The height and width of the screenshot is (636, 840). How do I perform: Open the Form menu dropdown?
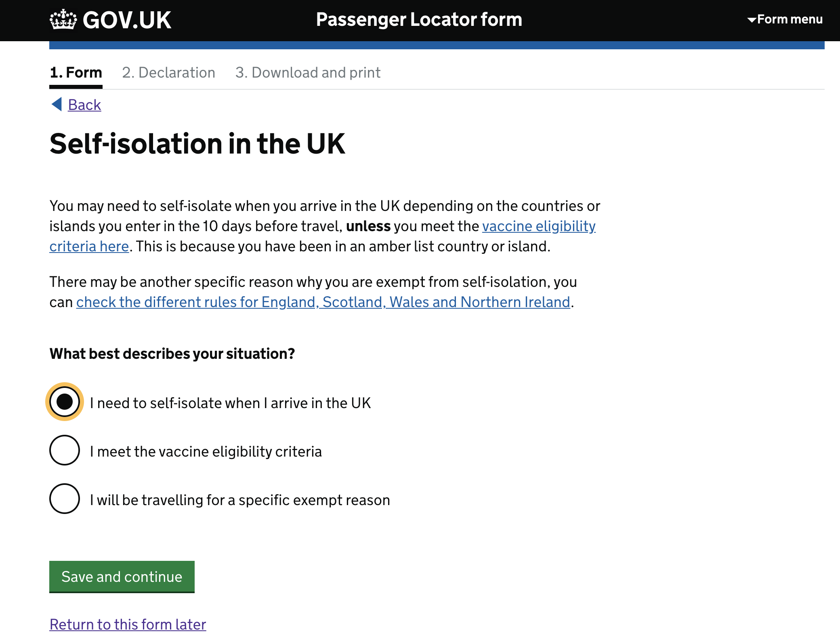785,19
